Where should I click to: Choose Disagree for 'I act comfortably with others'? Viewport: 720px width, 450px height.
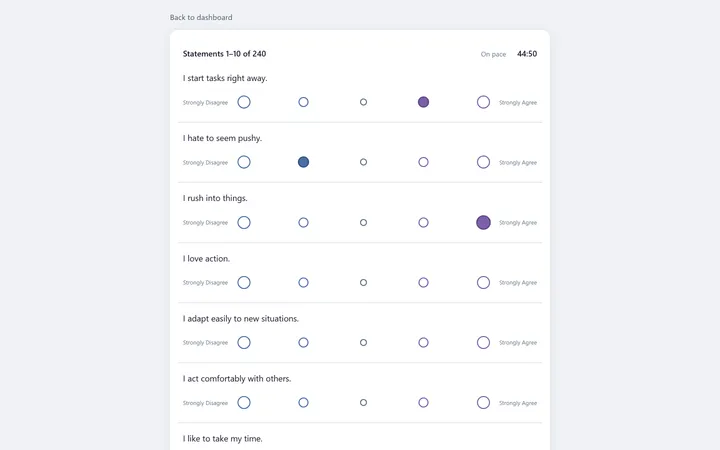304,403
